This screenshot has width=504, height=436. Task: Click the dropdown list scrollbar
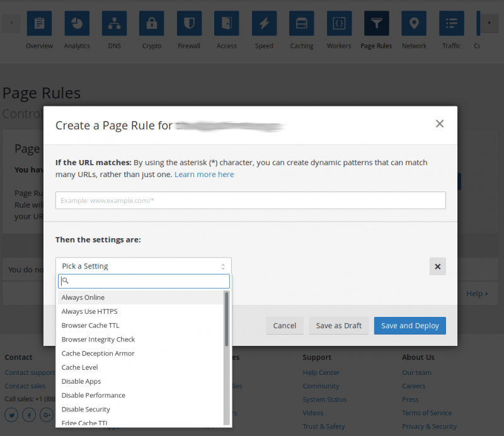coord(227,319)
